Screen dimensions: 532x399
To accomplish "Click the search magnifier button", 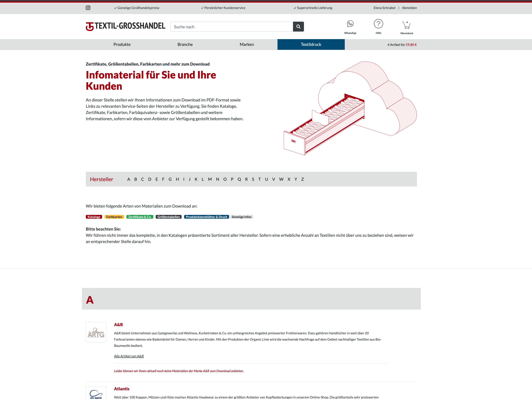I will pos(298,27).
